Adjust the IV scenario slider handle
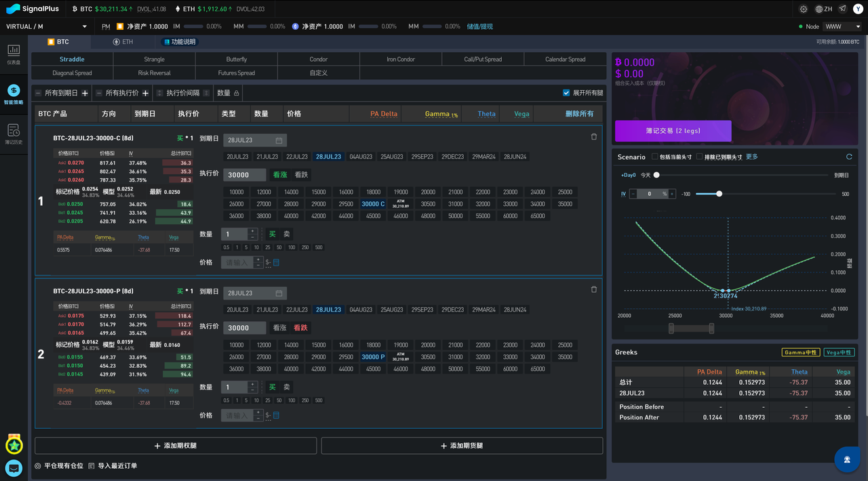Screen dimensions: 868x481 click(719, 194)
